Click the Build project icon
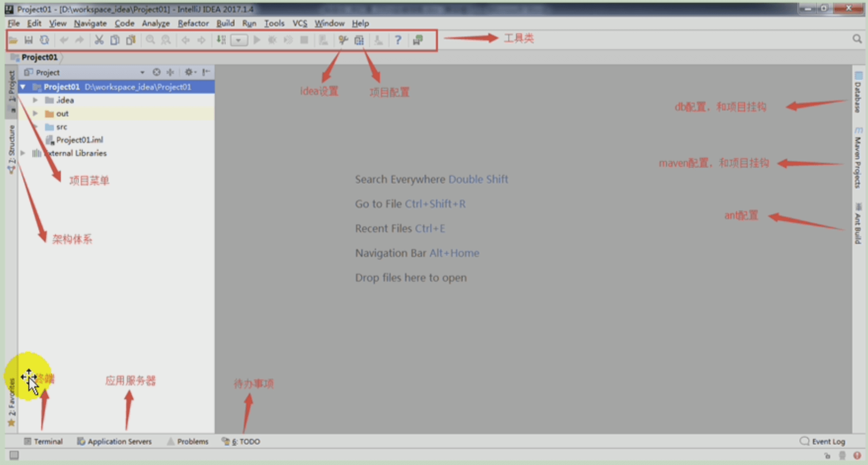Image resolution: width=868 pixels, height=465 pixels. (x=221, y=40)
